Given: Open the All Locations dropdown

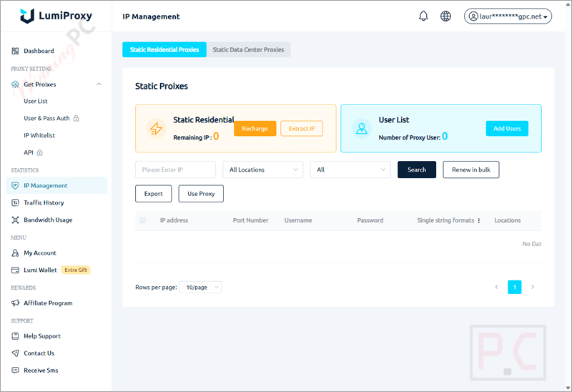Looking at the screenshot, I should coord(262,170).
